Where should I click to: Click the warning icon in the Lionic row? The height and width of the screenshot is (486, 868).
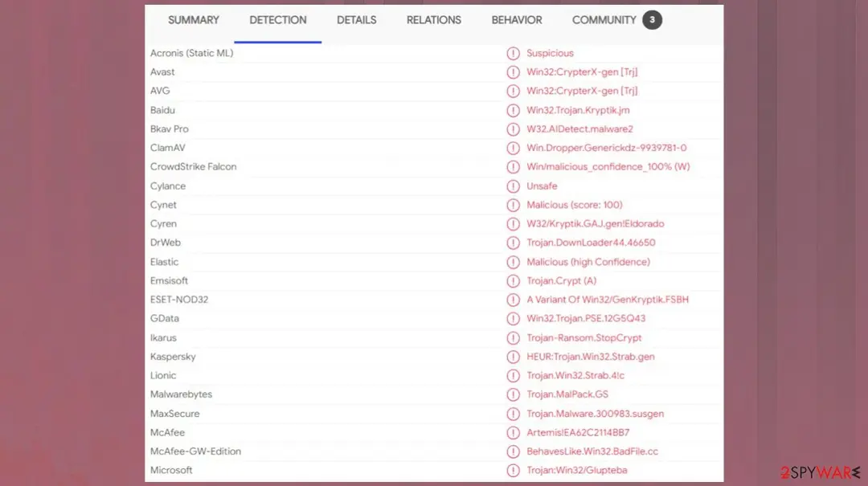point(513,375)
